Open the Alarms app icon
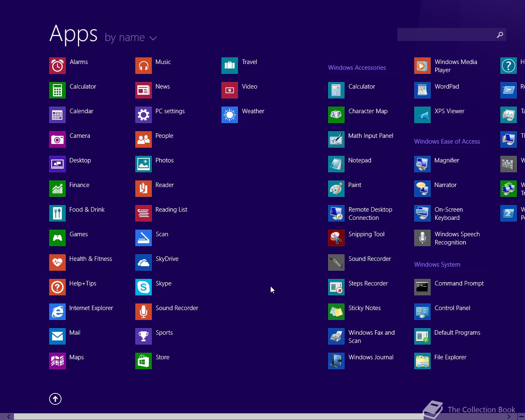Image resolution: width=525 pixels, height=420 pixels. (x=57, y=66)
